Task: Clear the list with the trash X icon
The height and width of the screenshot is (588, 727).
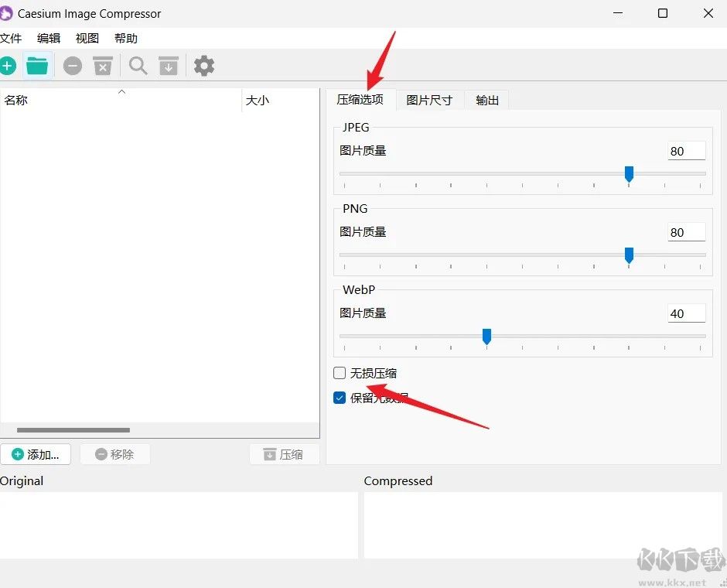Action: [103, 66]
